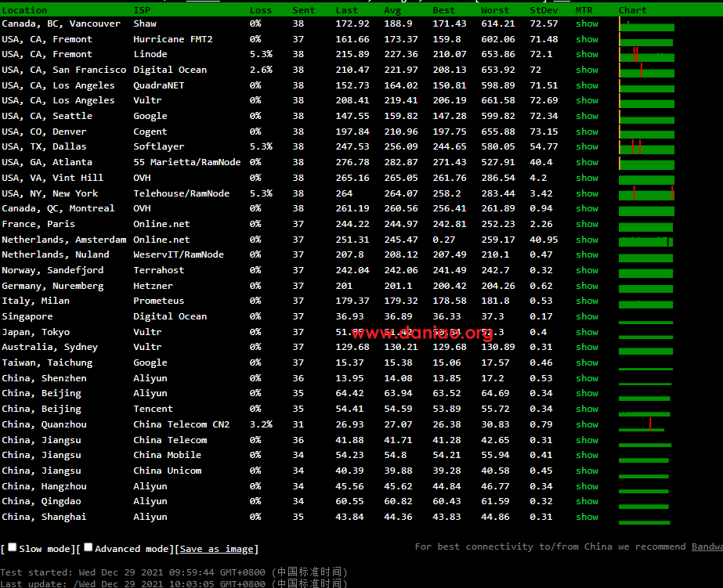
Task: Click the 2.6% loss value for San Francisco
Action: (261, 70)
